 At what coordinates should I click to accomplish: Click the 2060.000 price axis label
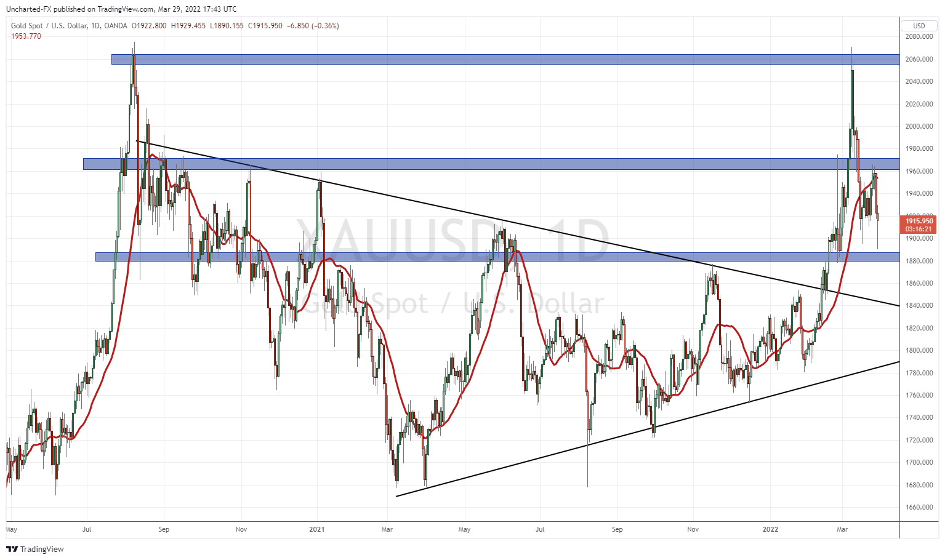[x=919, y=59]
